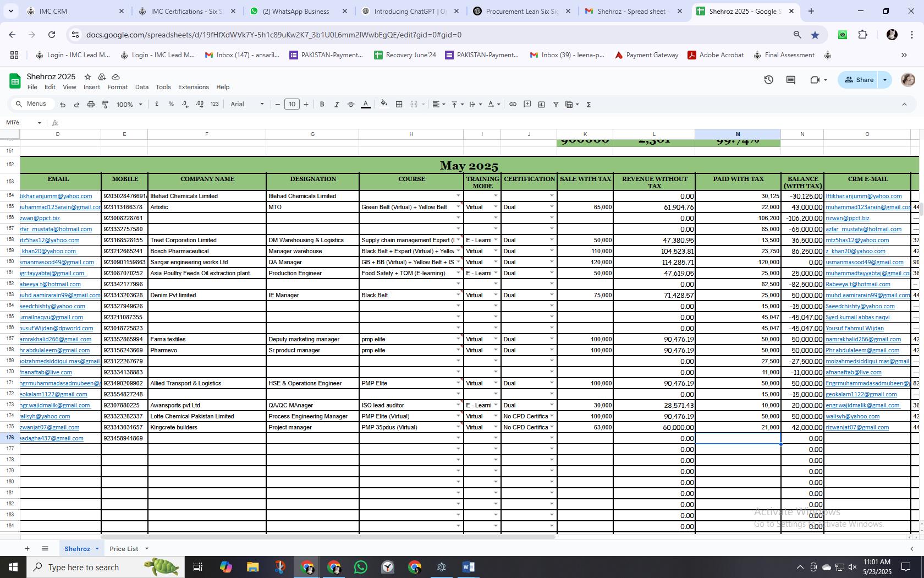Open comments panel icon in header
Viewport: 924px width, 578px height.
[791, 80]
